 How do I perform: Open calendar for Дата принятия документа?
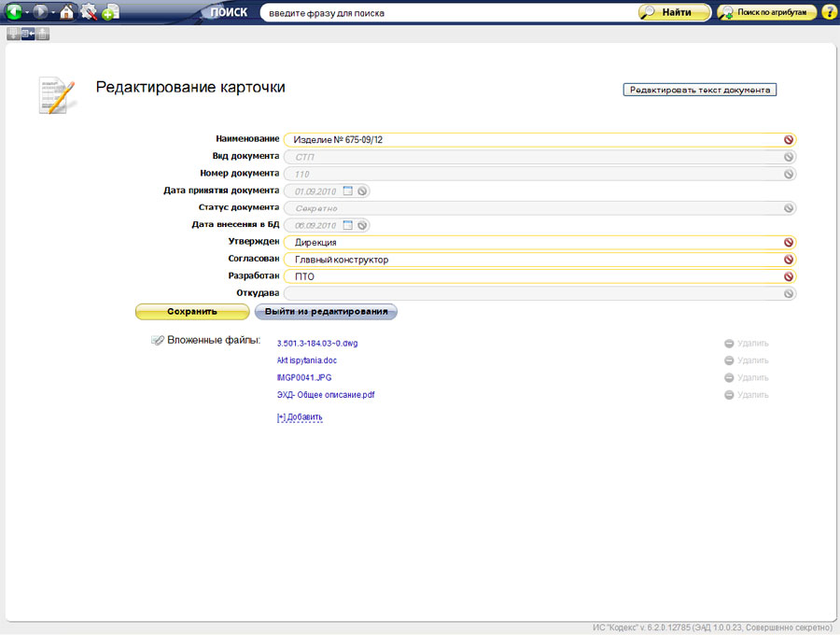click(347, 190)
